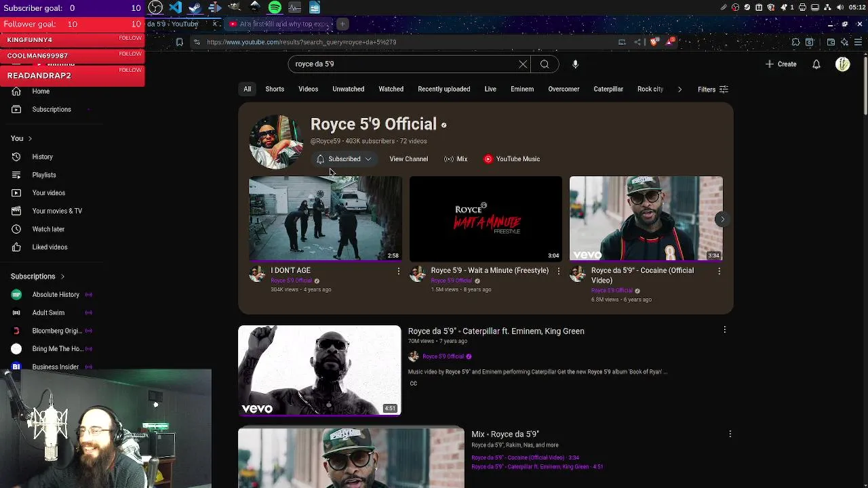Select the Caterpillar filter chip
The height and width of the screenshot is (488, 868).
pyautogui.click(x=608, y=89)
